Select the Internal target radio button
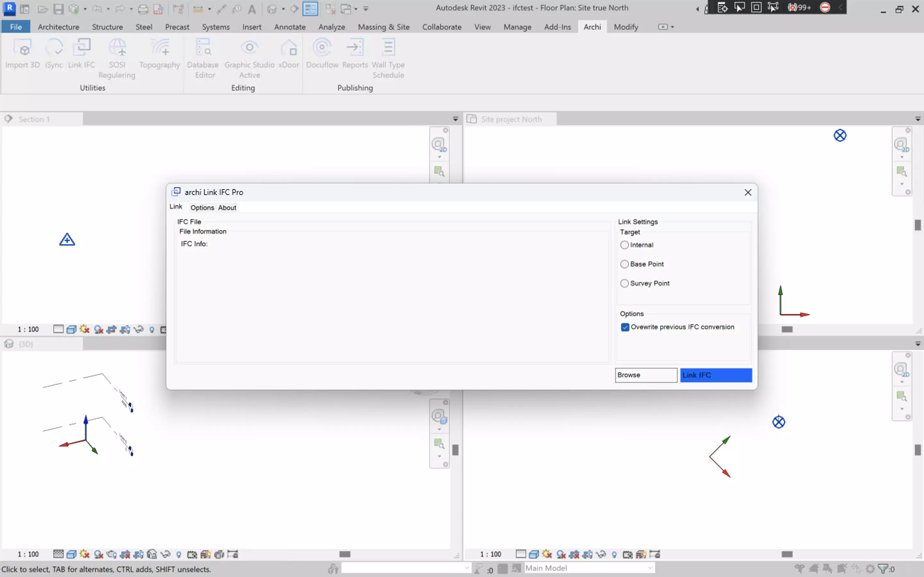 tap(624, 245)
